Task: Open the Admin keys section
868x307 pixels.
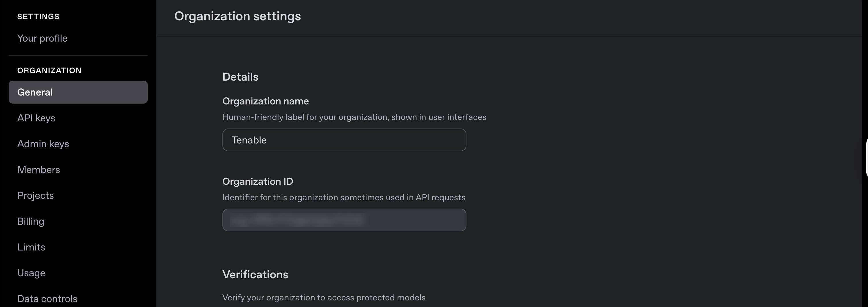Action: click(43, 144)
